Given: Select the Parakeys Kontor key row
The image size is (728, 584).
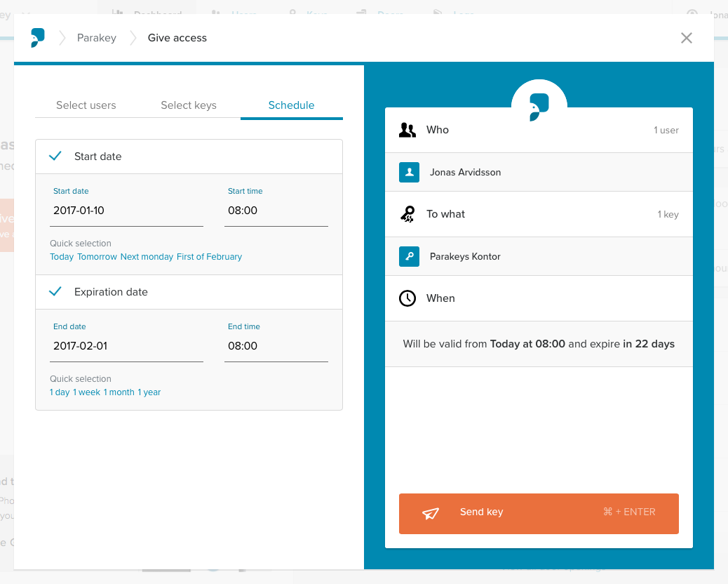Looking at the screenshot, I should pyautogui.click(x=539, y=256).
